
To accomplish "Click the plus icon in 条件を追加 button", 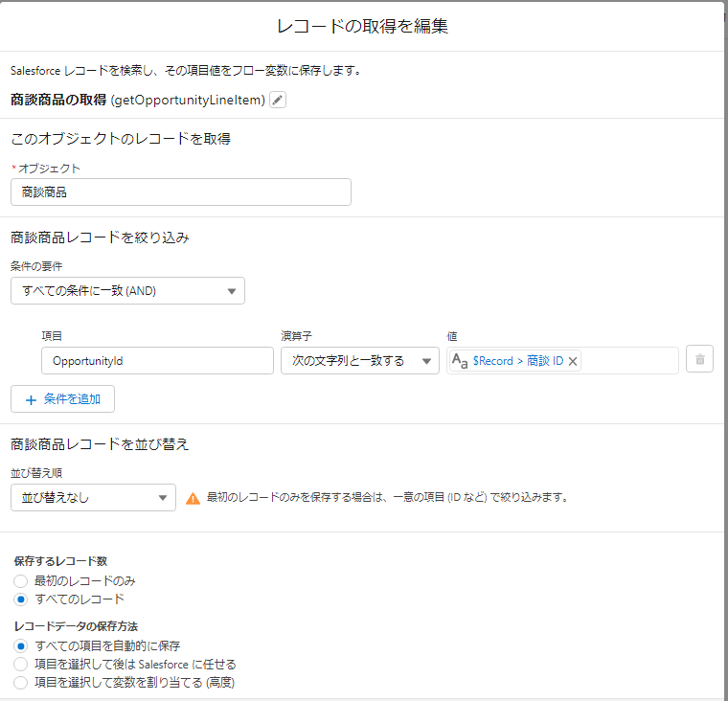I will pos(31,399).
